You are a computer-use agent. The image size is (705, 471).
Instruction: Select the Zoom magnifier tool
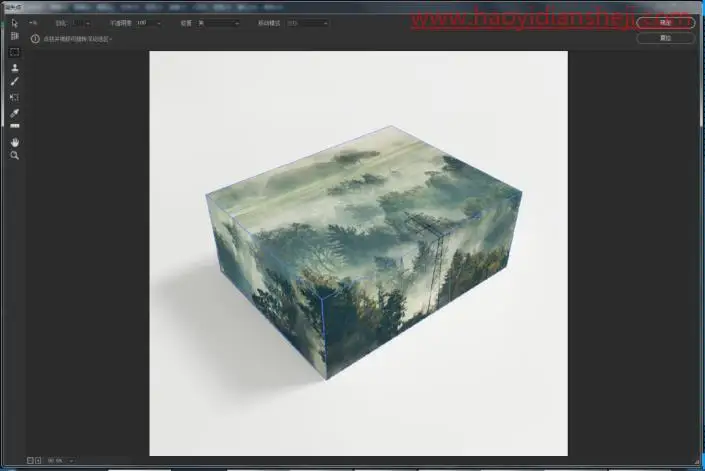click(x=14, y=156)
